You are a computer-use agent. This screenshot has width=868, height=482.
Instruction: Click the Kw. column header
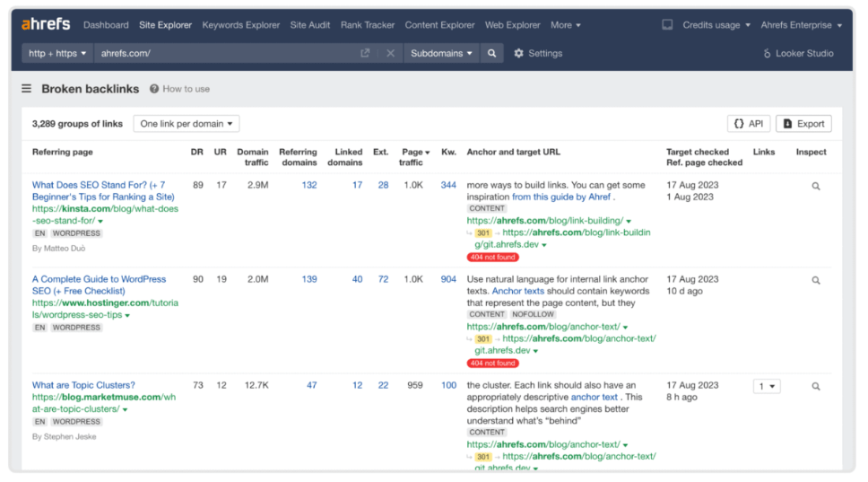click(x=448, y=151)
